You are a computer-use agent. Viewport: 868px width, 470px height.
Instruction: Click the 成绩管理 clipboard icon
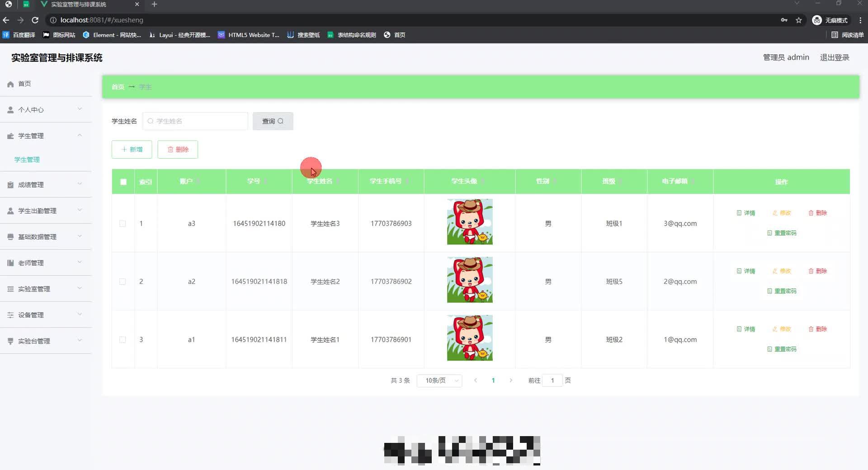coord(10,185)
